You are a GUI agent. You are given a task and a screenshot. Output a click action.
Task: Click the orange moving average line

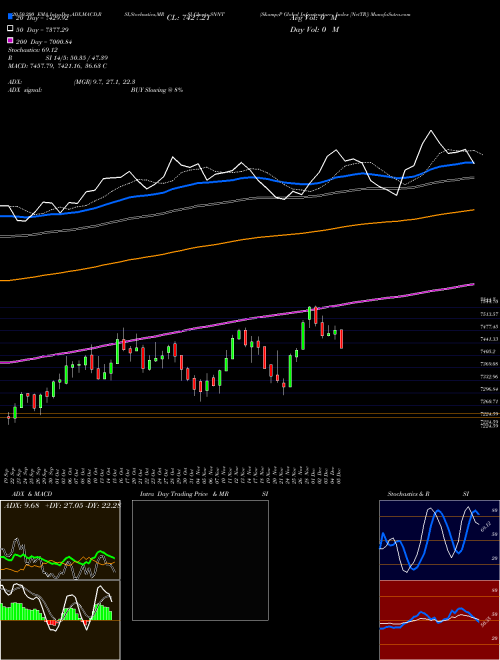pyautogui.click(x=237, y=240)
